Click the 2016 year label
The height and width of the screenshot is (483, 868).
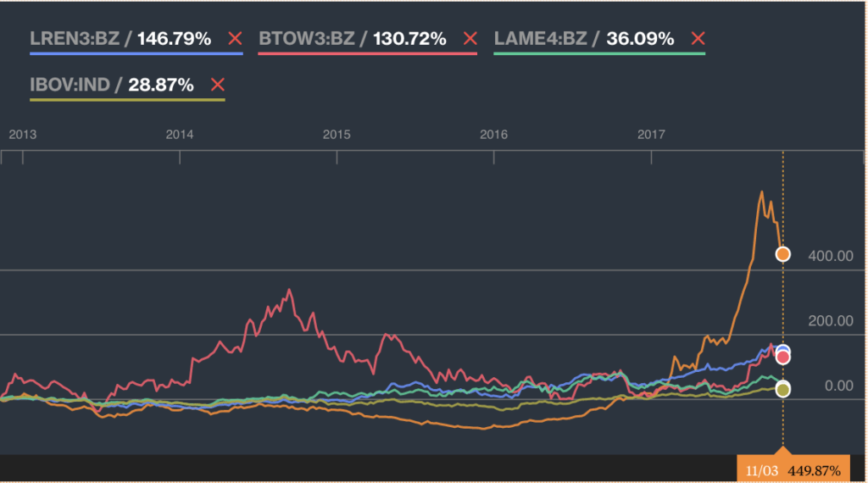click(x=493, y=134)
